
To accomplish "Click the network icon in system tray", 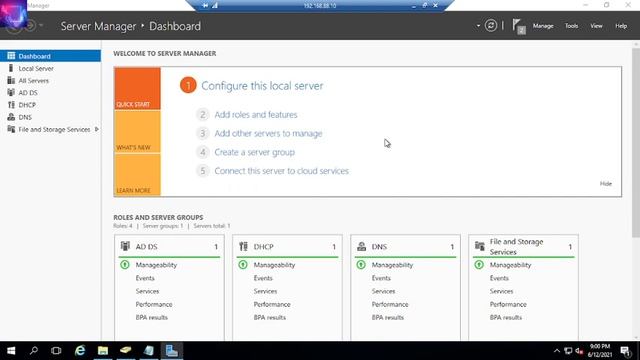I will pyautogui.click(x=568, y=351).
